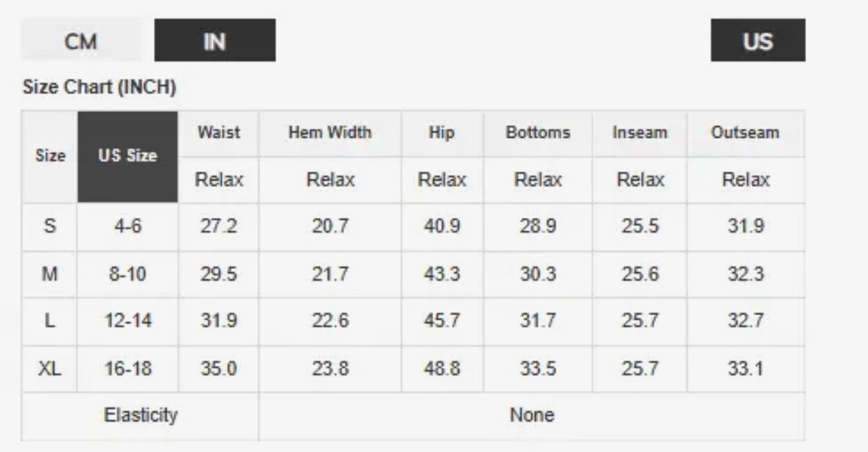868x452 pixels.
Task: Select the IN unit toggle
Action: pyautogui.click(x=214, y=40)
